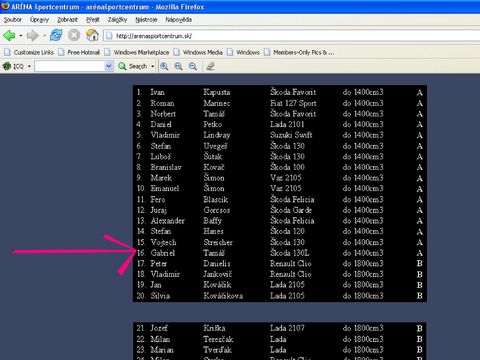This screenshot has width=480, height=360.
Task: Open the Soubor menu
Action: click(13, 20)
